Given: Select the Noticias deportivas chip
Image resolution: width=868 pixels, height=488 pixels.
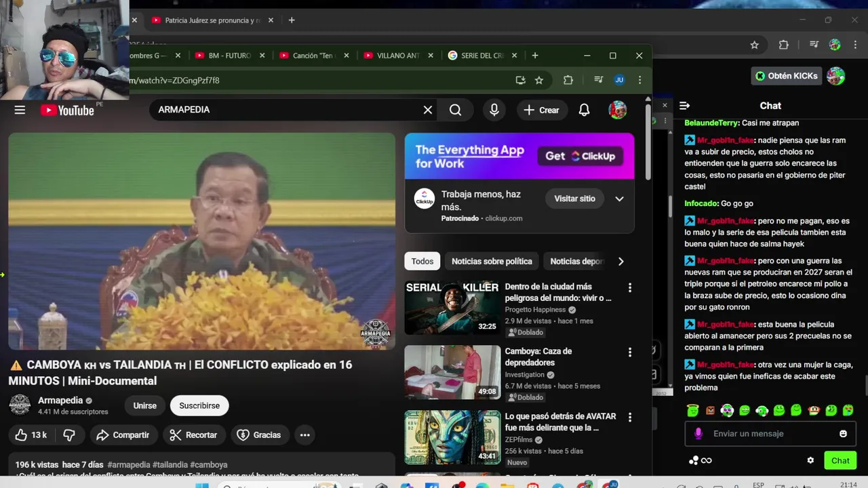Looking at the screenshot, I should point(576,262).
